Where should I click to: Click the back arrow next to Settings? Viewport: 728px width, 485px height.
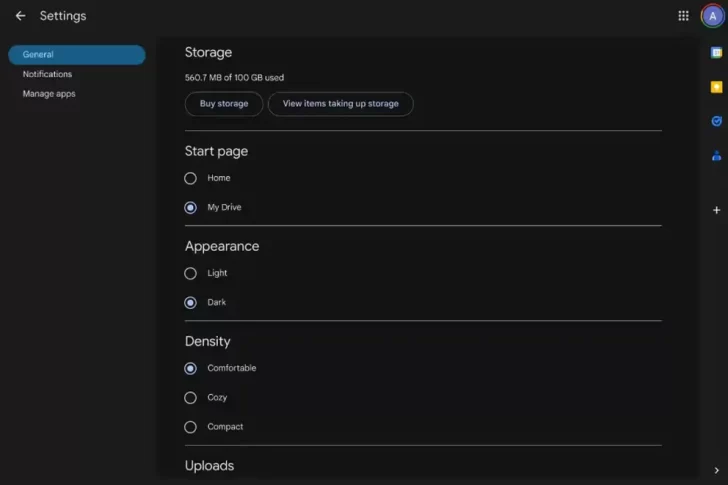click(x=20, y=16)
